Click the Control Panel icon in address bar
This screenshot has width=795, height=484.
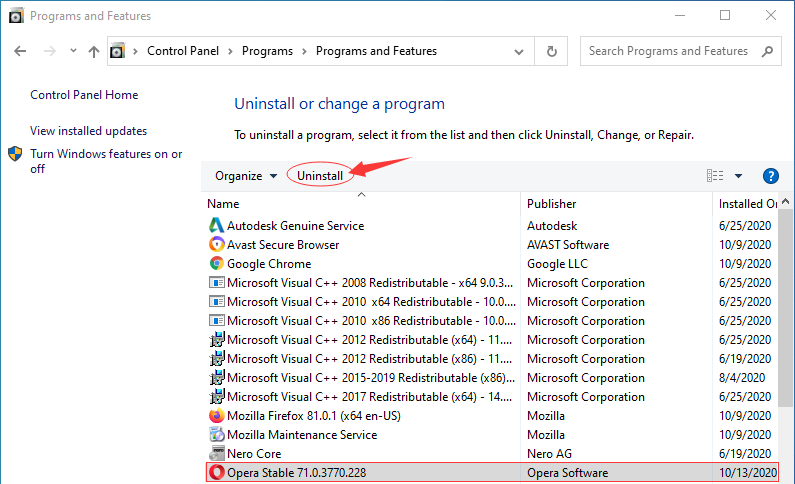click(x=117, y=51)
